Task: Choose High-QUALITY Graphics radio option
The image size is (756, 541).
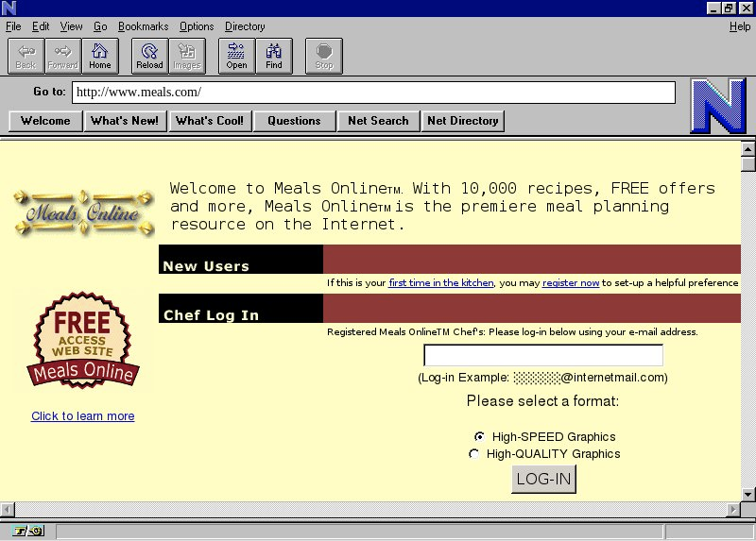Action: [474, 454]
